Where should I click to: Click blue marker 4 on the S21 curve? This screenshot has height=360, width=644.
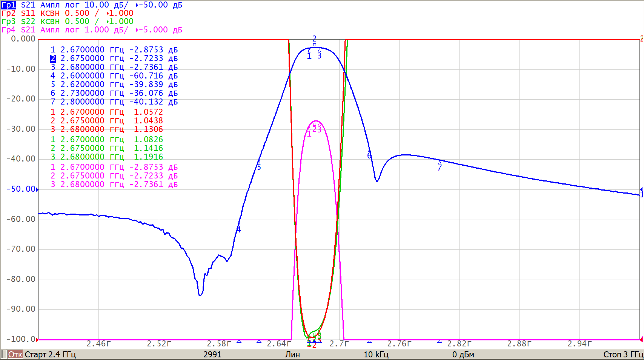[x=238, y=228]
